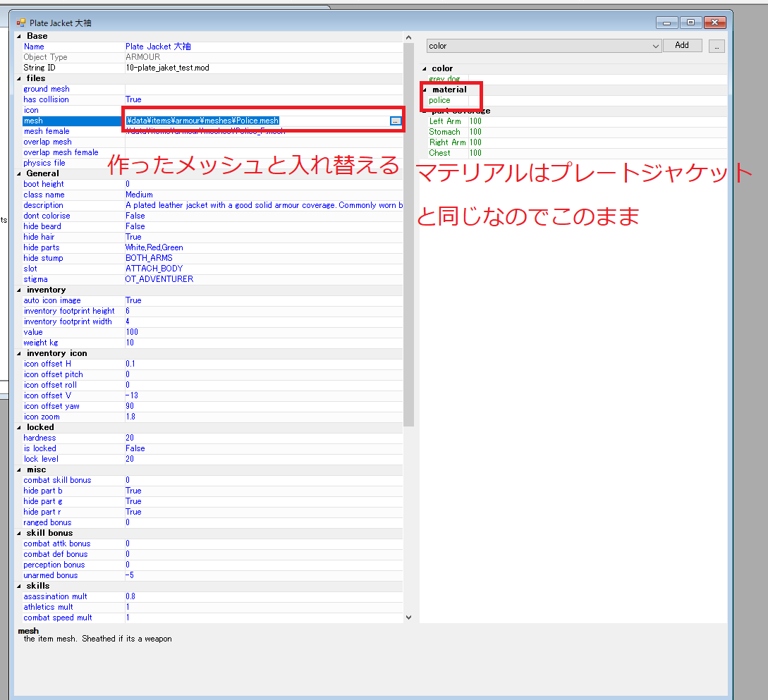
Task: Click the dont colorise False value
Action: pyautogui.click(x=135, y=216)
